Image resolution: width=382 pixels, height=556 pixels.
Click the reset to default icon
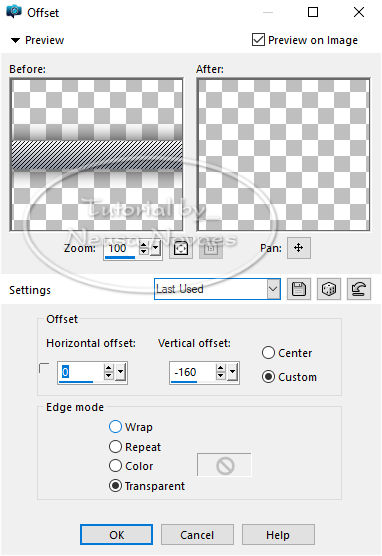pyautogui.click(x=359, y=289)
